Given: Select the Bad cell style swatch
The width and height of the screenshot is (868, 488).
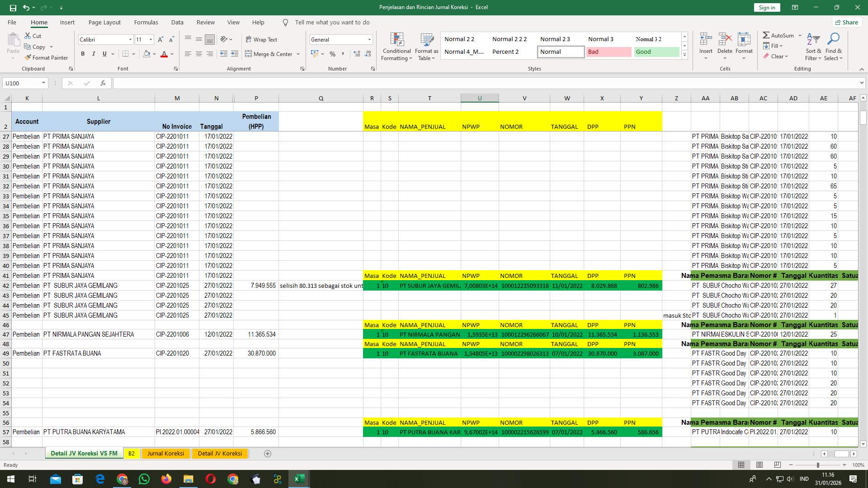Looking at the screenshot, I should tap(609, 52).
